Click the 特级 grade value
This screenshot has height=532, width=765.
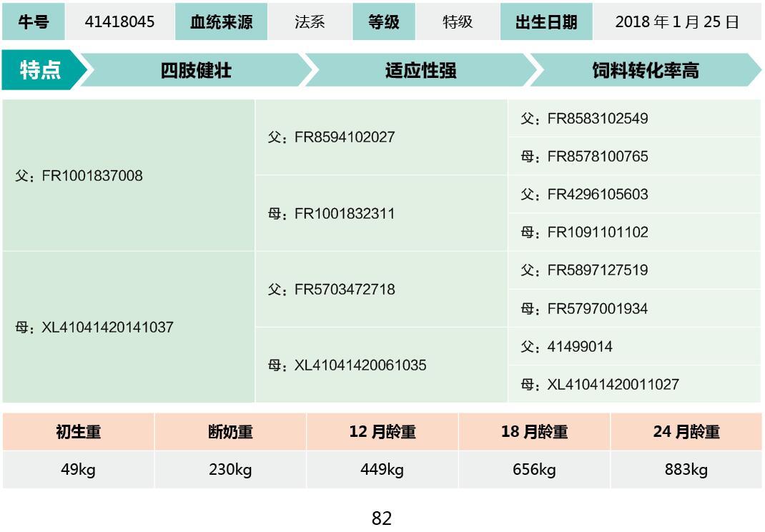(x=458, y=21)
